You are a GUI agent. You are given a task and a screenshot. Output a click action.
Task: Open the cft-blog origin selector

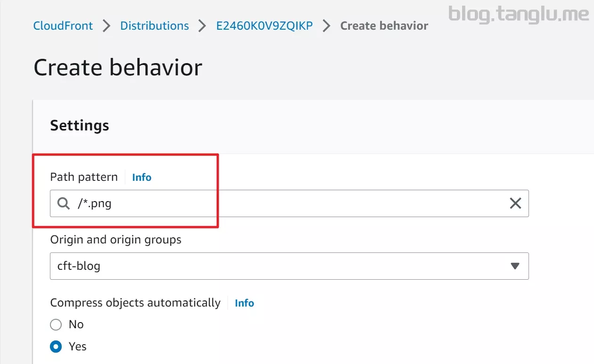[289, 266]
